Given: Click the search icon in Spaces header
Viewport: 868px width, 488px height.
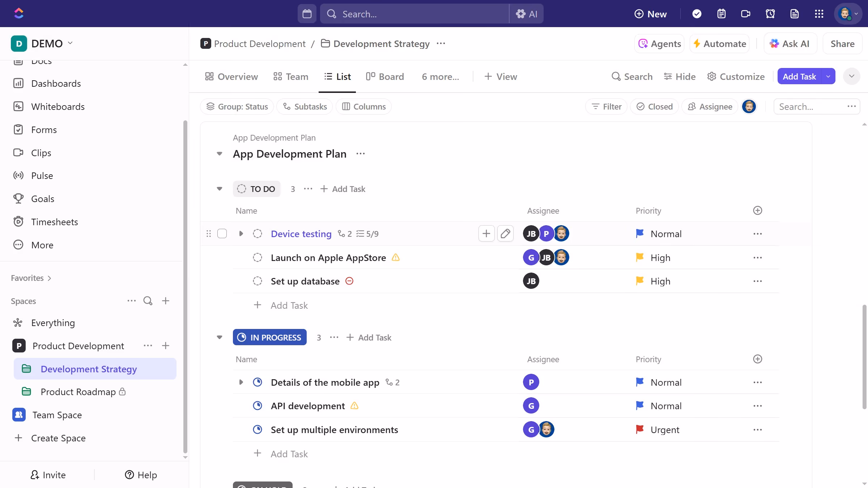Looking at the screenshot, I should pyautogui.click(x=148, y=301).
